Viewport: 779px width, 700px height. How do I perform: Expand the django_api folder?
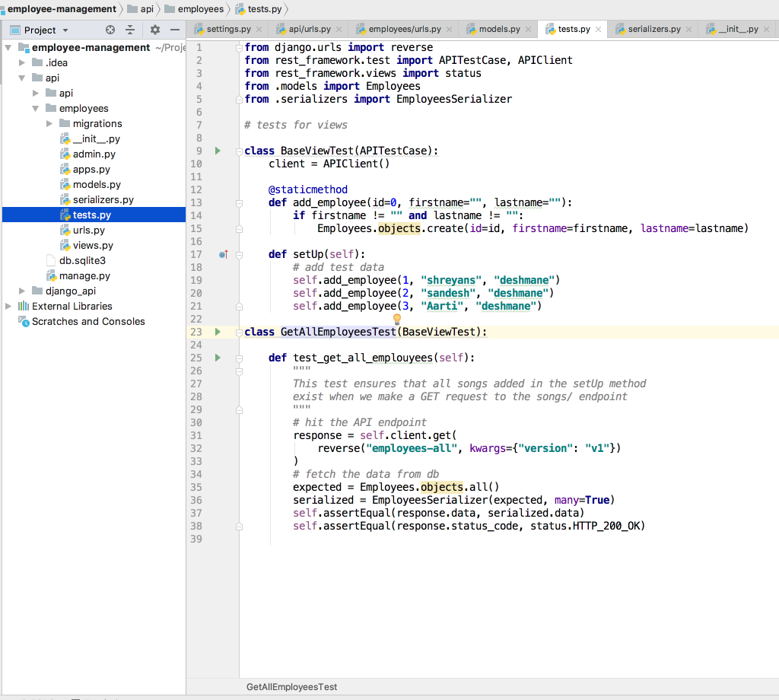coord(22,291)
